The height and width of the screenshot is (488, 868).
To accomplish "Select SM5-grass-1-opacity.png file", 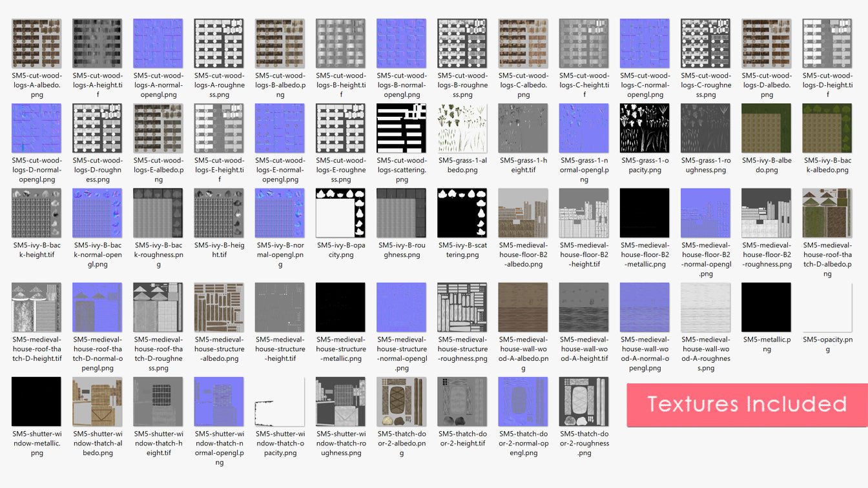I will [x=645, y=128].
